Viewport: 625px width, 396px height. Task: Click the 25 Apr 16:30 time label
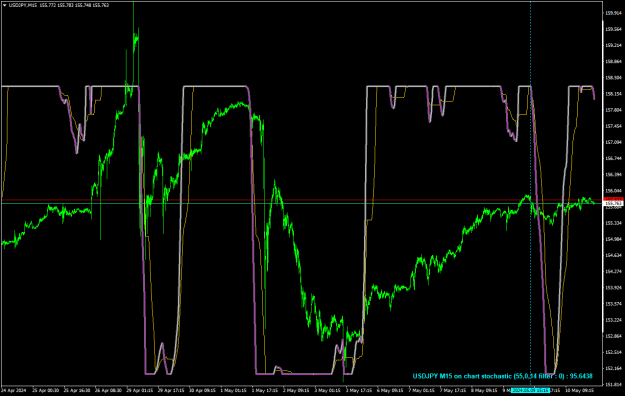77,390
